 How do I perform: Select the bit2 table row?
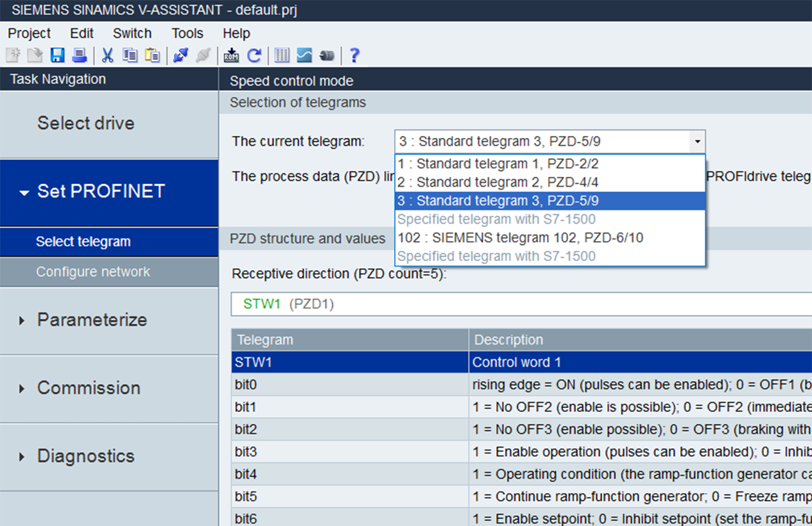coord(522,430)
